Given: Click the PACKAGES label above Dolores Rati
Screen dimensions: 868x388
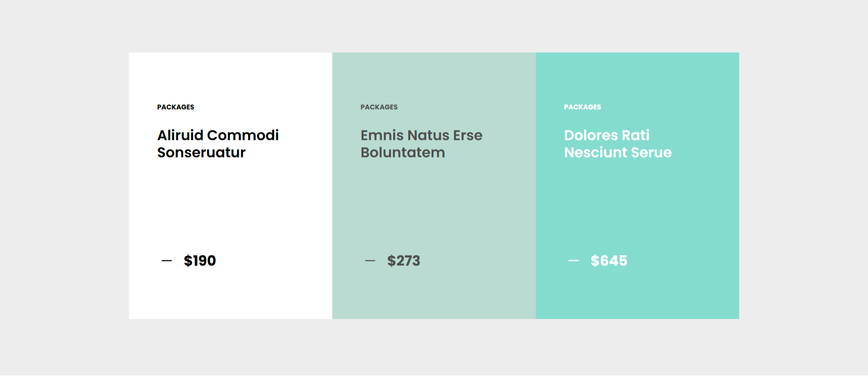Looking at the screenshot, I should pos(583,107).
